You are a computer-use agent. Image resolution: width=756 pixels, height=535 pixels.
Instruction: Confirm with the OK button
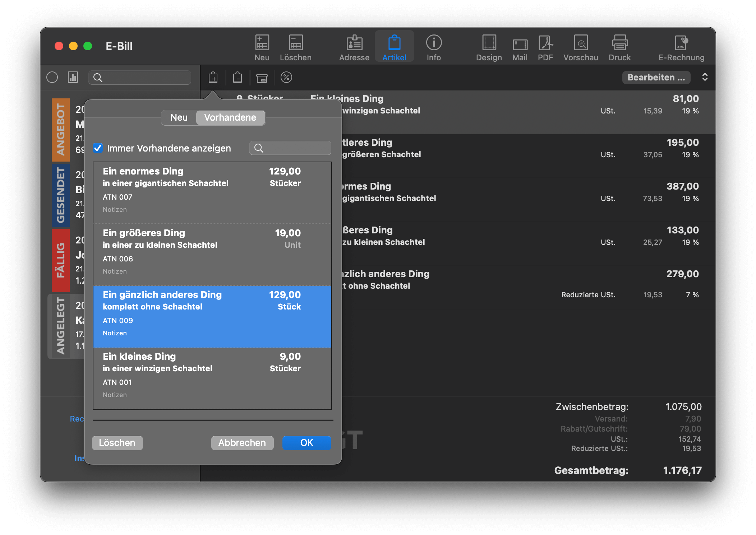click(x=306, y=443)
